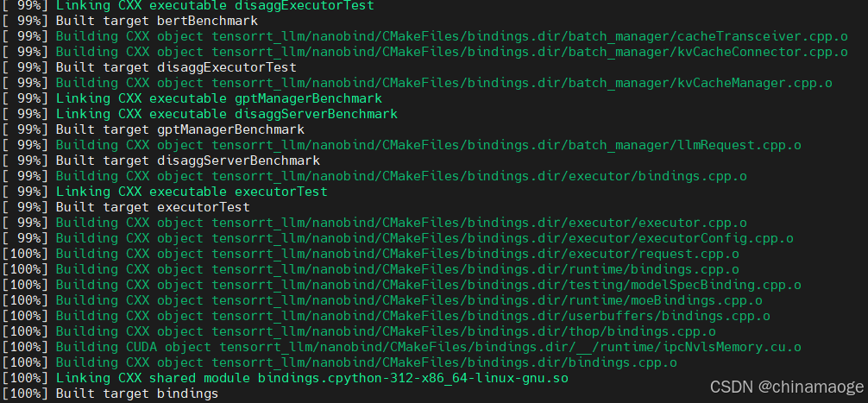Select the line ending in executorConfig.cpp.o
Viewport: 868px width, 403px height.
click(398, 238)
